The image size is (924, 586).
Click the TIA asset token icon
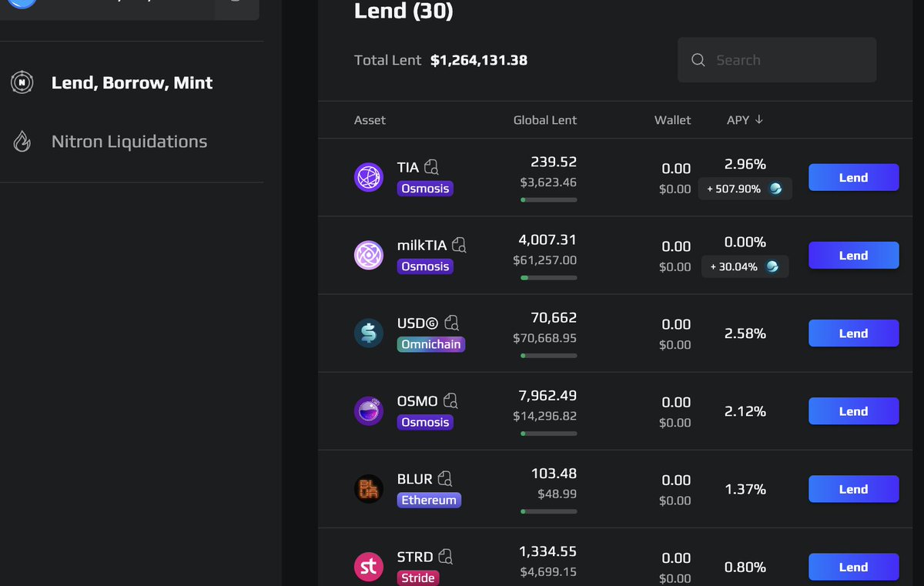[x=369, y=177]
